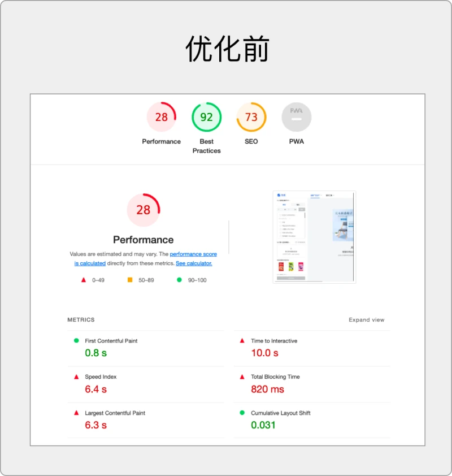This screenshot has width=452, height=476.
Task: Click the 0.8 s value
Action: tap(96, 353)
